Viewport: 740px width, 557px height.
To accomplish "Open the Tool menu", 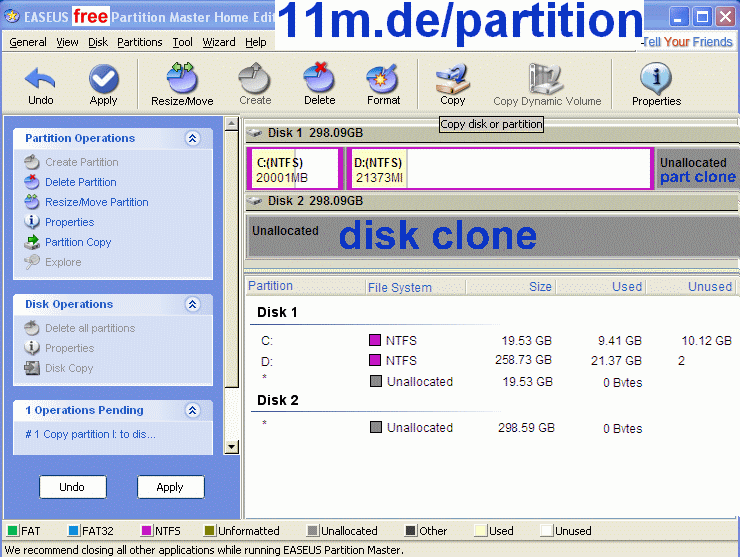I will (182, 42).
